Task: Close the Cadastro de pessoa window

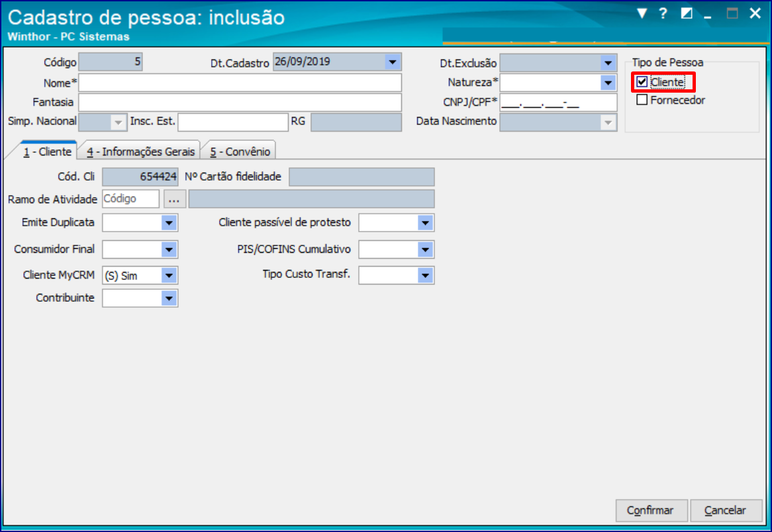Action: point(755,13)
